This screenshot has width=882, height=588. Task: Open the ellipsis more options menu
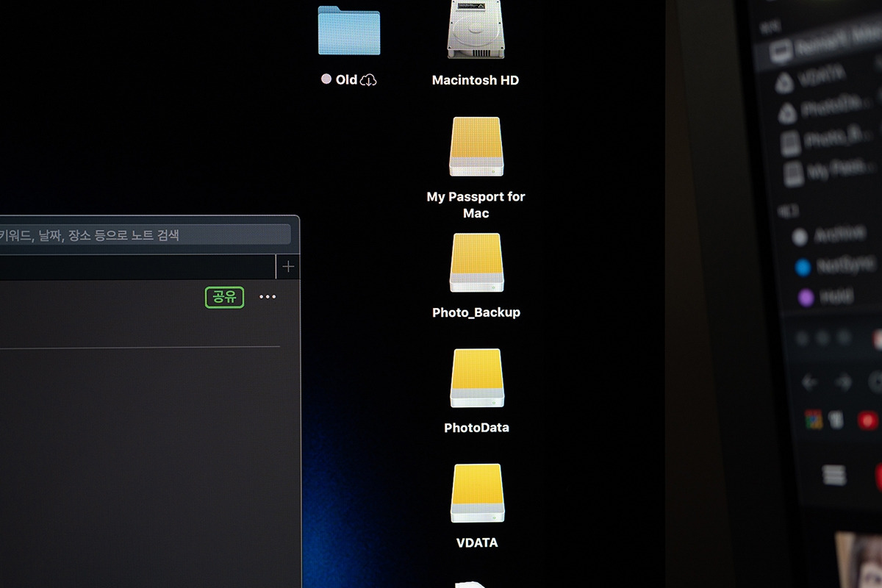point(268,296)
